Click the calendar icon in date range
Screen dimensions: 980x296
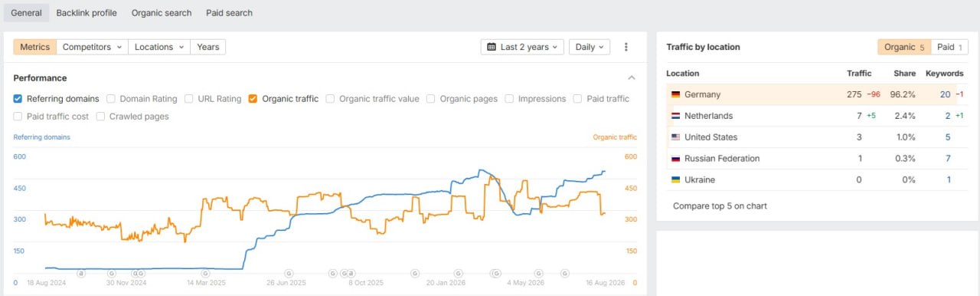492,47
